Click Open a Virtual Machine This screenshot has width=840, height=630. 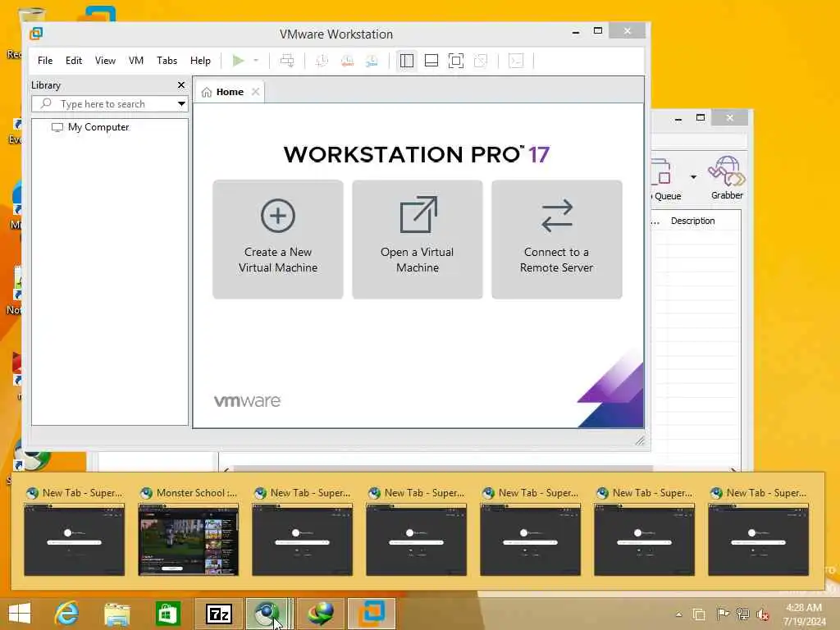point(418,240)
